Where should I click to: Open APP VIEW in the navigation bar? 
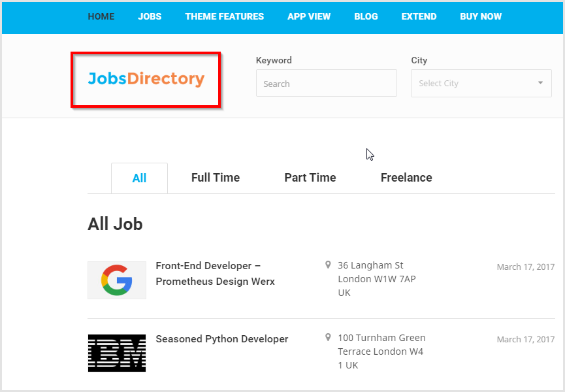309,16
